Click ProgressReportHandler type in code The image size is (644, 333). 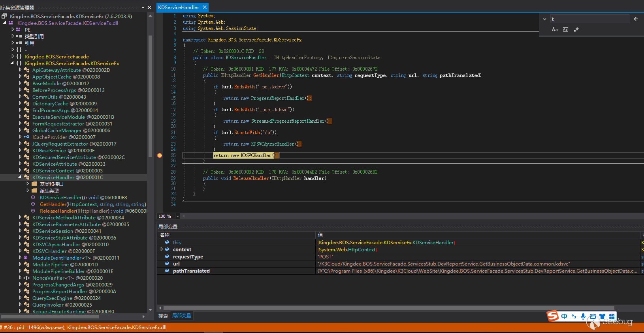[x=278, y=98]
